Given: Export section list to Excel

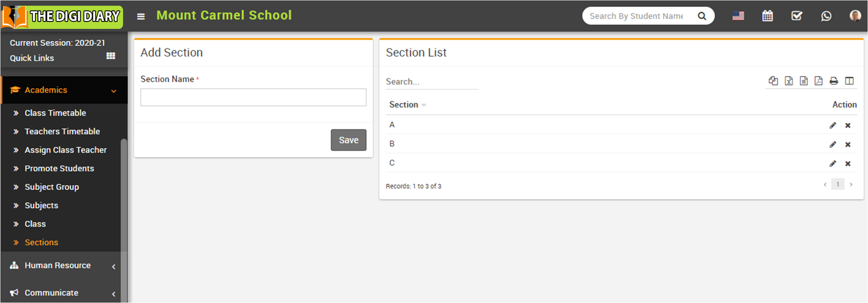Looking at the screenshot, I should (789, 81).
